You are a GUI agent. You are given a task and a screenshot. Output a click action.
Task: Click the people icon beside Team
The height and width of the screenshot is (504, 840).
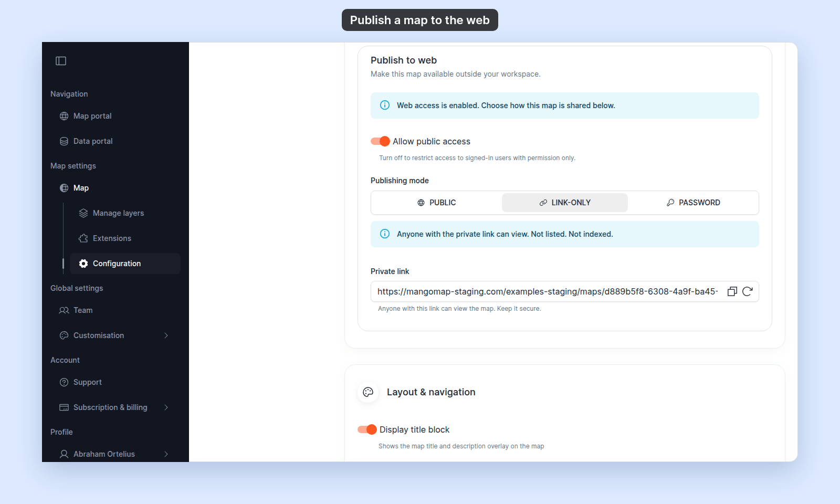(64, 310)
